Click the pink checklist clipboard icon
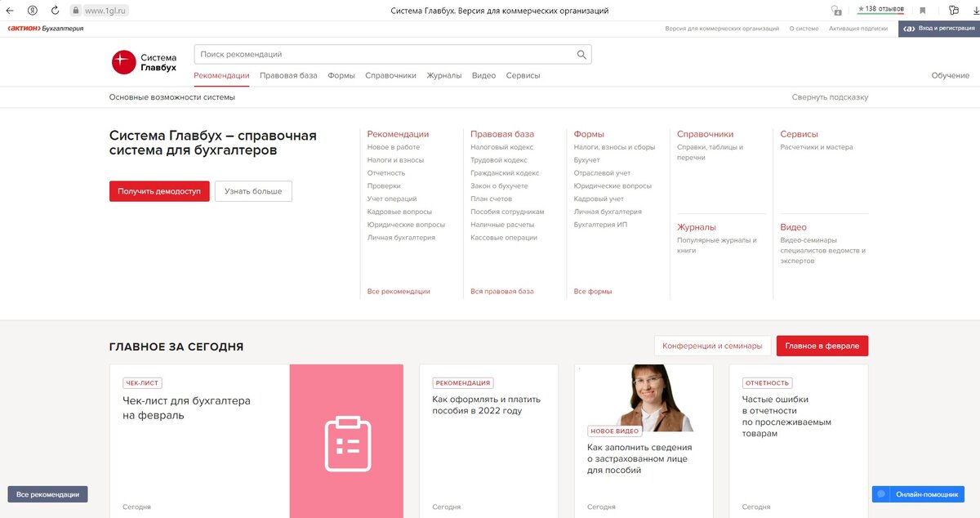The image size is (980, 518). click(348, 444)
